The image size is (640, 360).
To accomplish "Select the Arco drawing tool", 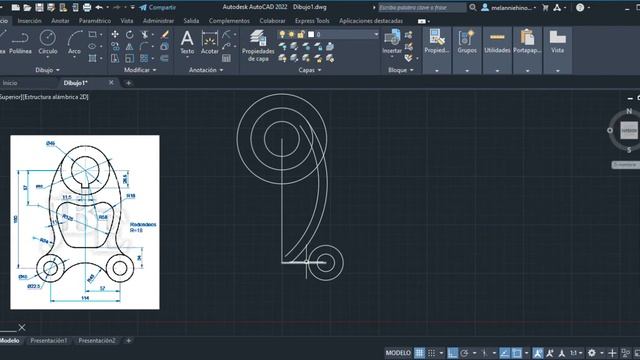I will [74, 42].
